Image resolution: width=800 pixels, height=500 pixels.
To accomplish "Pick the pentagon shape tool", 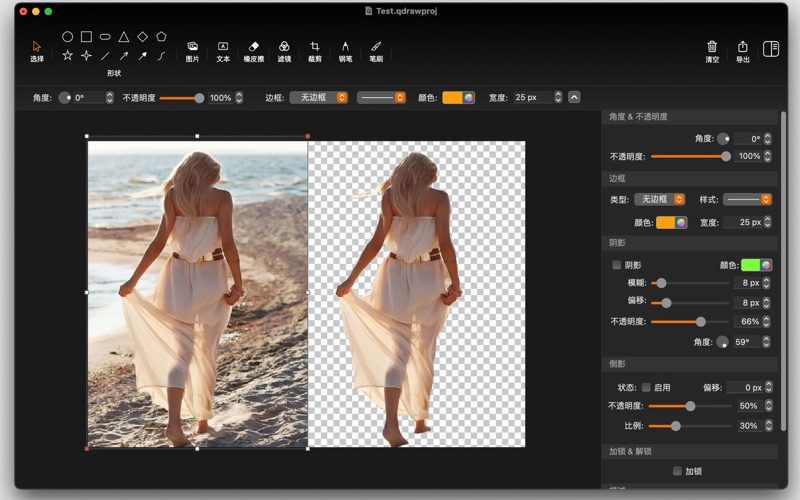I will point(161,37).
